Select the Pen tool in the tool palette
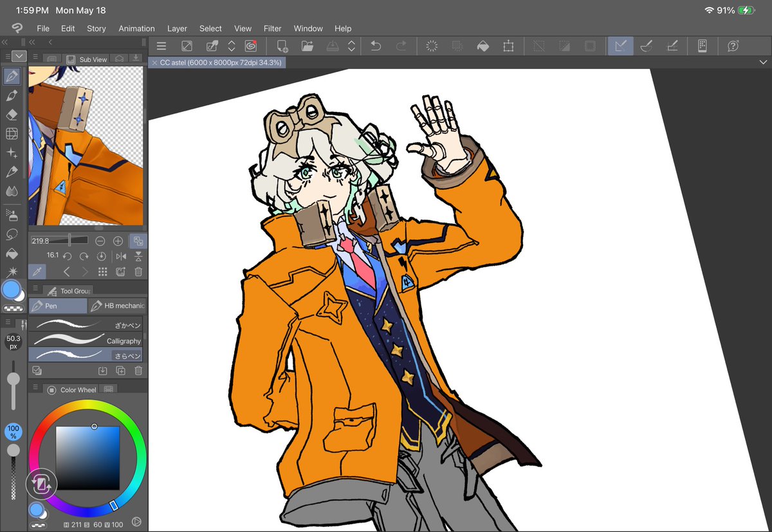The width and height of the screenshot is (772, 532). coord(12,77)
